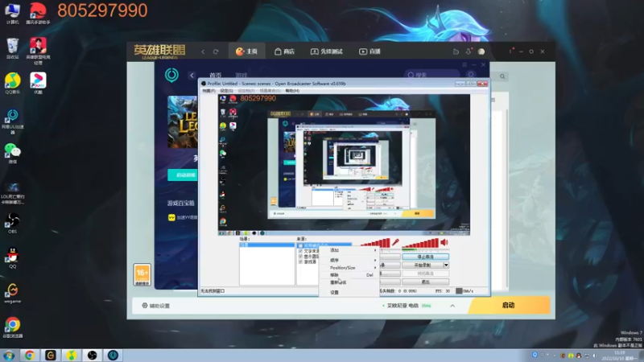Open the QQ penguin desktop icon

click(12, 257)
